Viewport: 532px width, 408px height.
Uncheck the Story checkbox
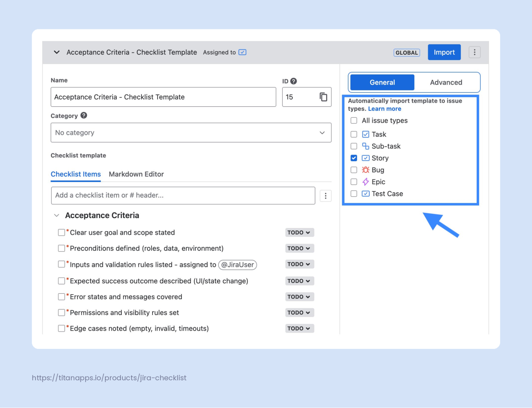coord(354,158)
